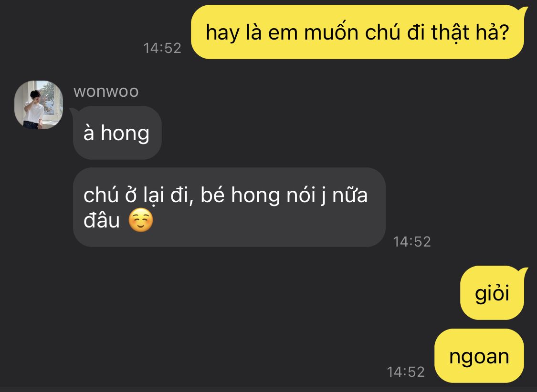Click the word "đâu" before the emoji

pyautogui.click(x=102, y=220)
